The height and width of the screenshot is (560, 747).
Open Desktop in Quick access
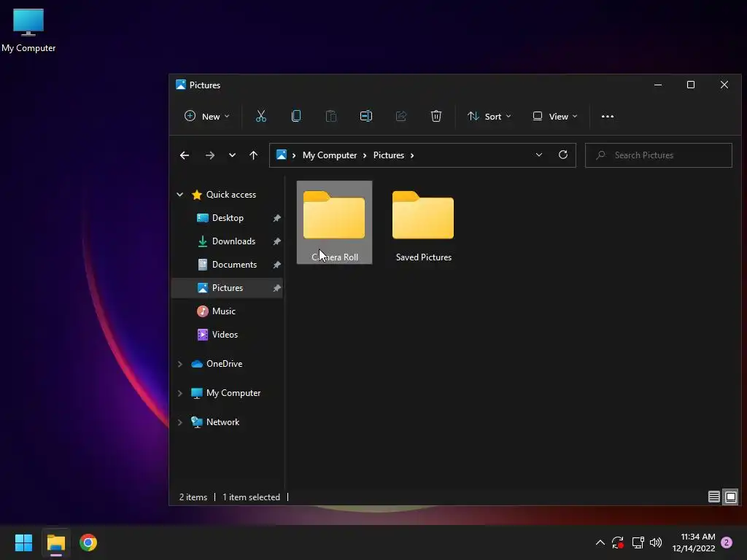click(228, 217)
